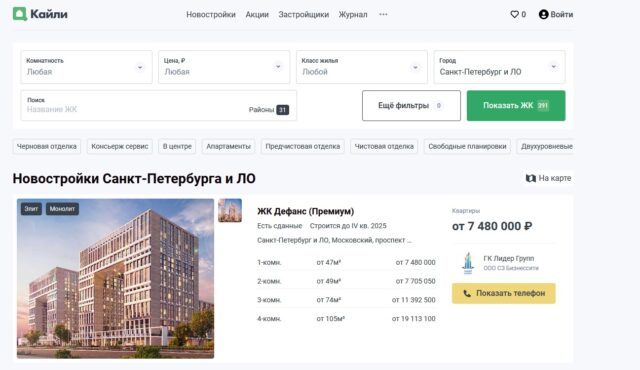Click ГК Лидер Групп developer logo

tap(468, 263)
